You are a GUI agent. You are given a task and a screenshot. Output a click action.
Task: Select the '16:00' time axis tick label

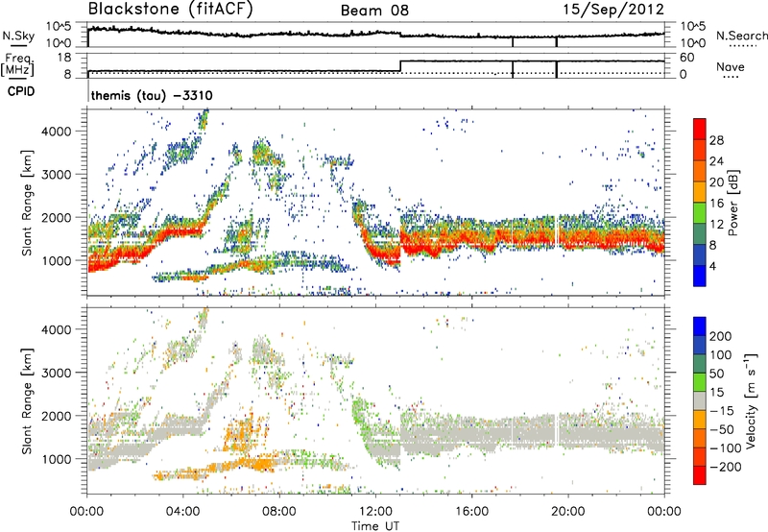[x=471, y=512]
